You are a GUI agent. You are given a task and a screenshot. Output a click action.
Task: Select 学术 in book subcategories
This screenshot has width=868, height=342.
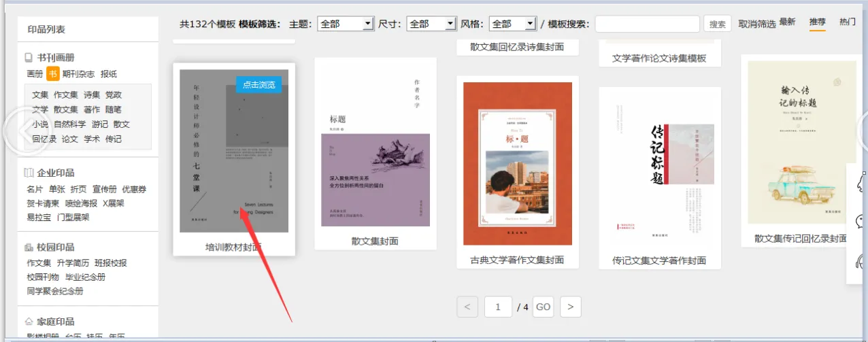92,139
